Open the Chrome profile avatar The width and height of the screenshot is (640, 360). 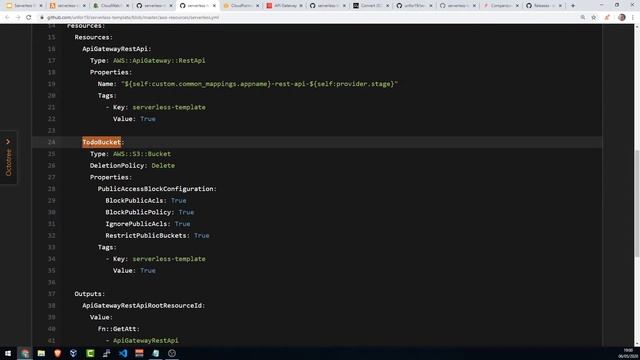coord(622,18)
